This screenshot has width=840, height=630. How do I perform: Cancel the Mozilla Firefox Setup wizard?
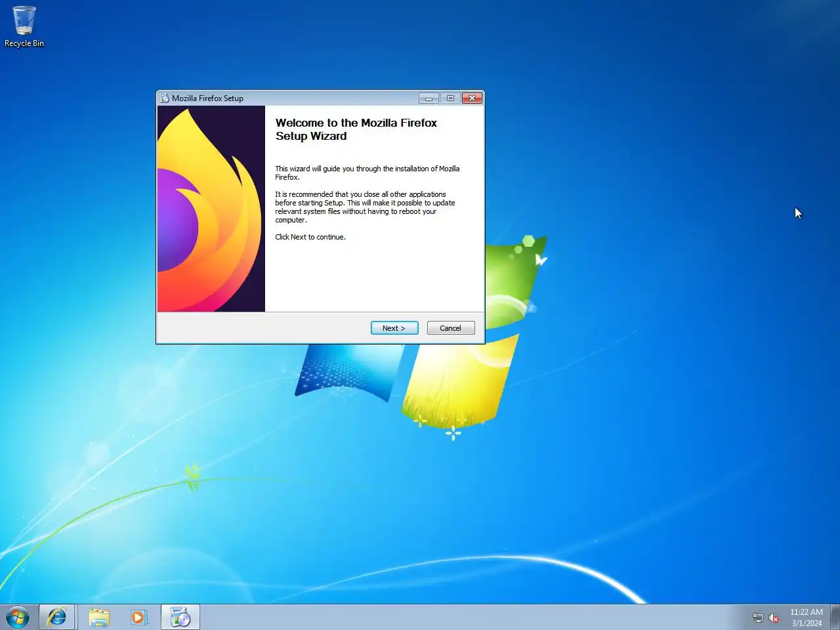click(451, 328)
